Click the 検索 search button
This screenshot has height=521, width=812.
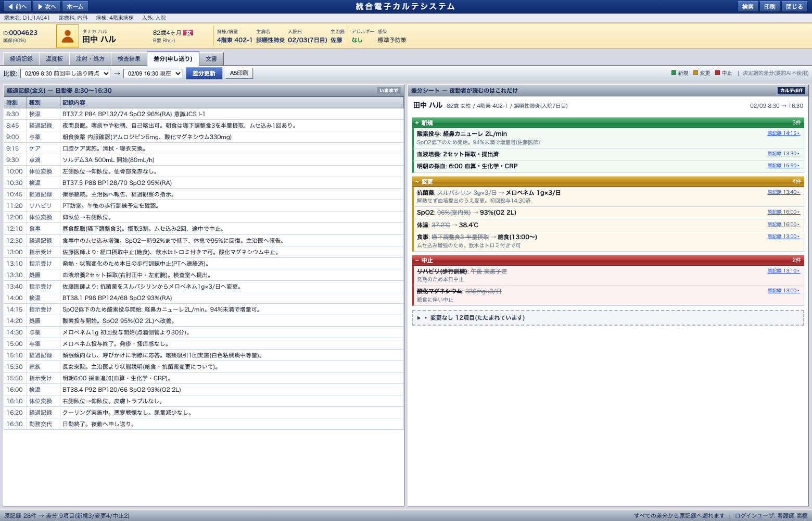tap(748, 7)
